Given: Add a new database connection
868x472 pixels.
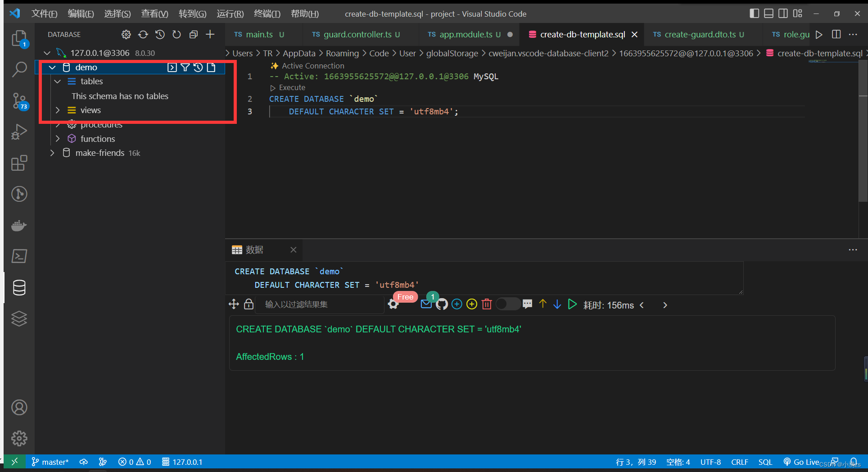Looking at the screenshot, I should click(x=210, y=34).
